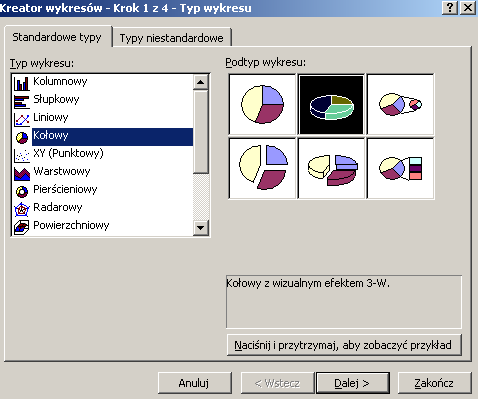Click the Kołowy pie chart icon
Image resolution: width=478 pixels, height=399 pixels.
tap(22, 137)
